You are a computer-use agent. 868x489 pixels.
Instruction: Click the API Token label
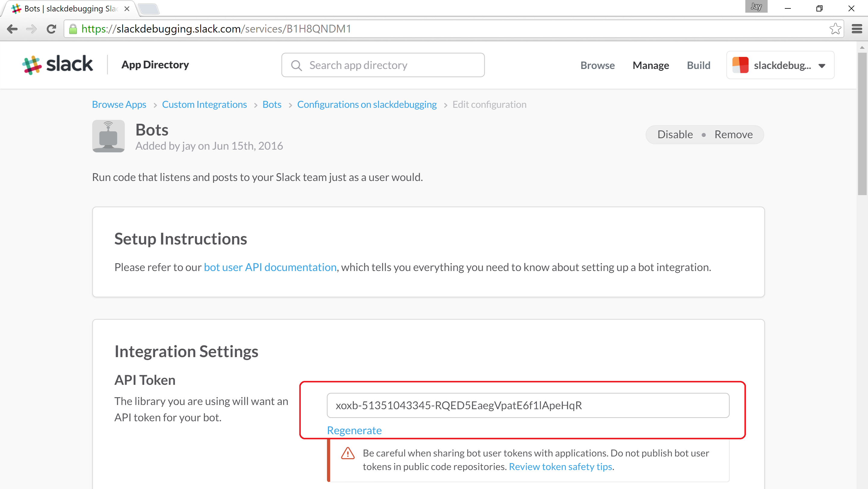[145, 380]
